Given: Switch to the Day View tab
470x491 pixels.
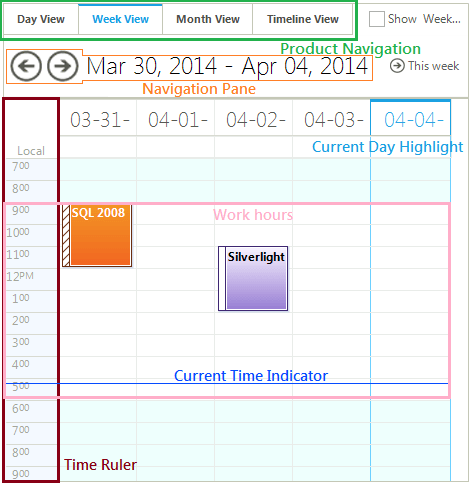Looking at the screenshot, I should tap(41, 19).
